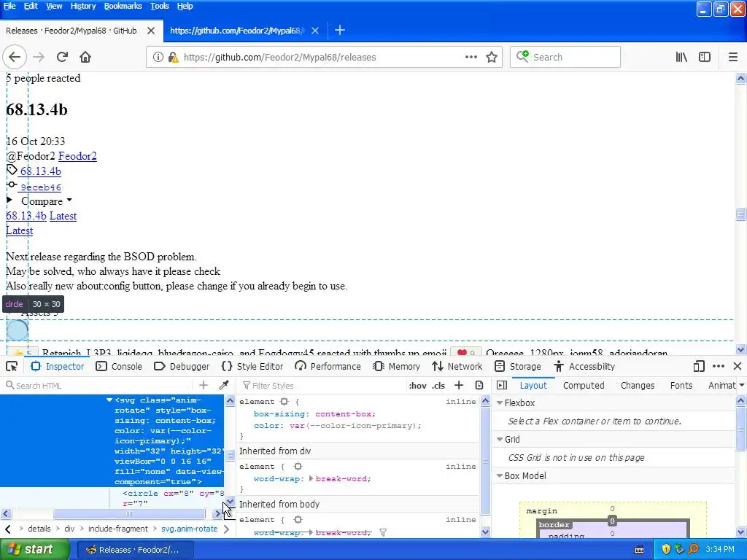Open the Tools menu
Image resolution: width=747 pixels, height=560 pixels.
[160, 6]
